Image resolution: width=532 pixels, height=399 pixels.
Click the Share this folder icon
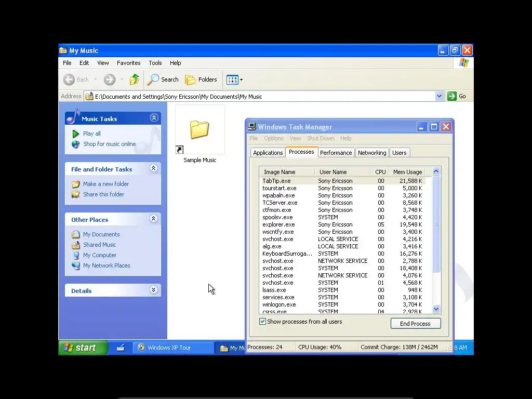tap(76, 194)
